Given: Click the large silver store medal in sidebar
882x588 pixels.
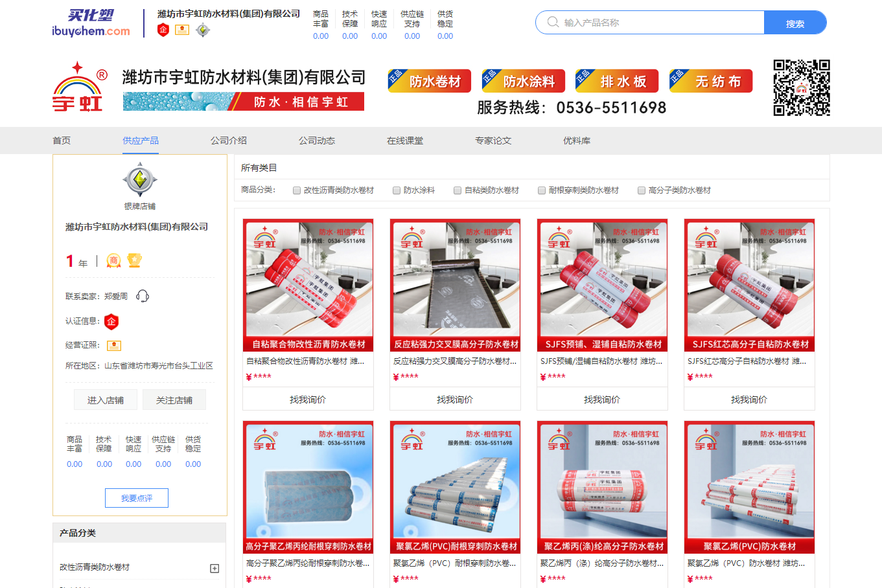Looking at the screenshot, I should pyautogui.click(x=140, y=181).
